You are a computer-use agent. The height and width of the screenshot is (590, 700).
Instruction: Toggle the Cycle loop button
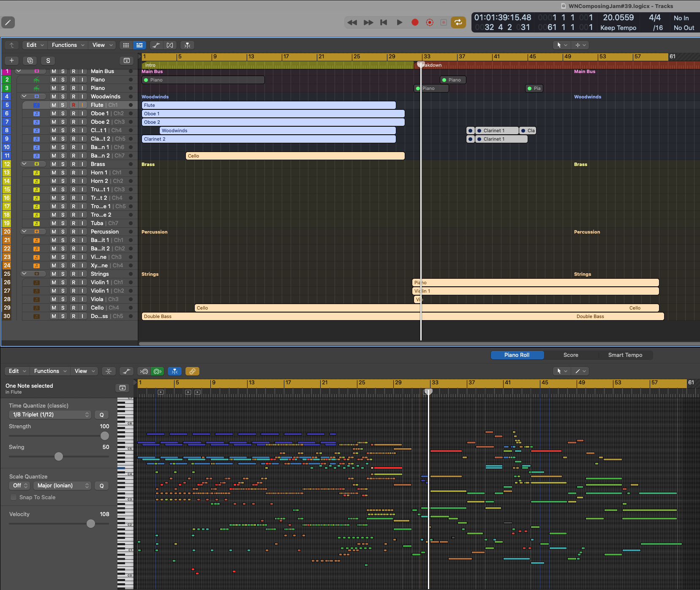point(458,22)
